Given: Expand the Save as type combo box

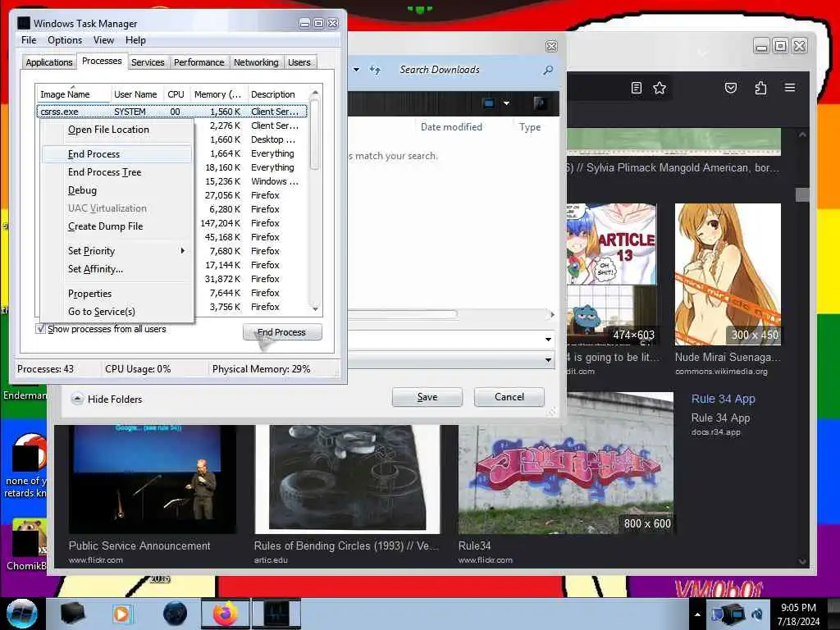Looking at the screenshot, I should (x=548, y=359).
